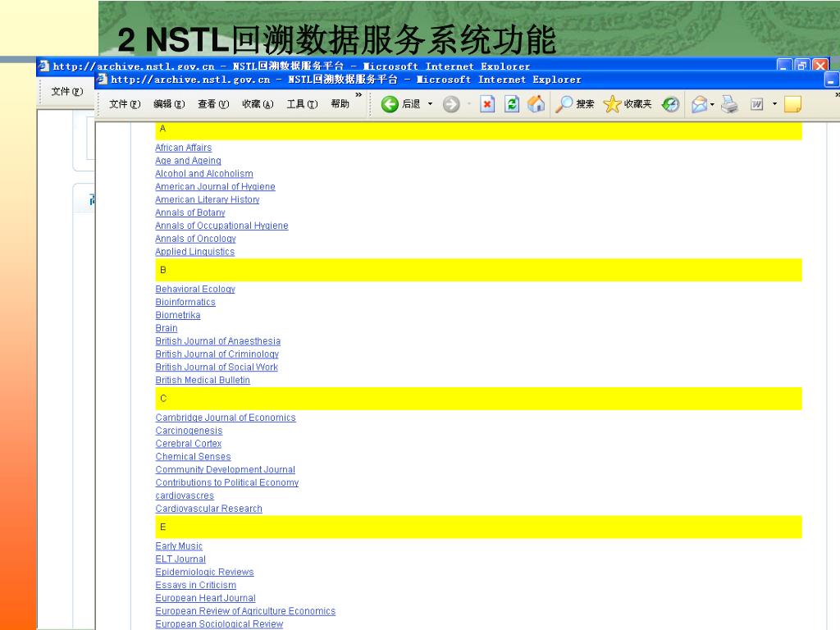
Task: Open the Community Development Journal link
Action: pyautogui.click(x=226, y=470)
